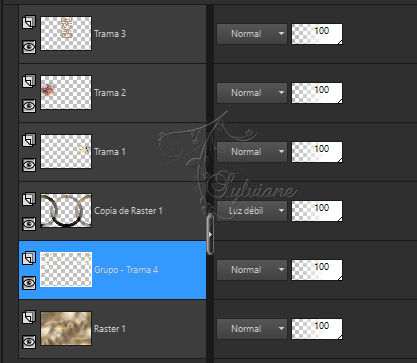Hide the Trama 3 layer with its eye icon
This screenshot has width=417, height=363.
(29, 47)
